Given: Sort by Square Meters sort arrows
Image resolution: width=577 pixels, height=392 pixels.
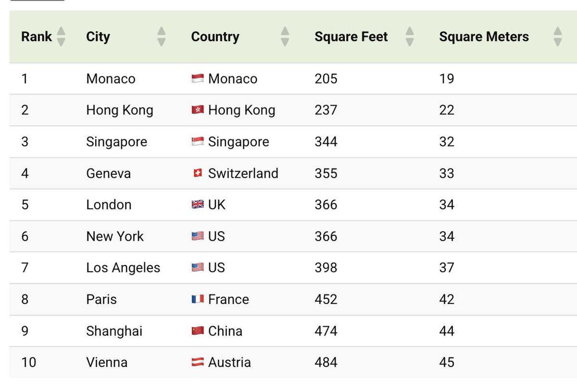Looking at the screenshot, I should pos(558,37).
